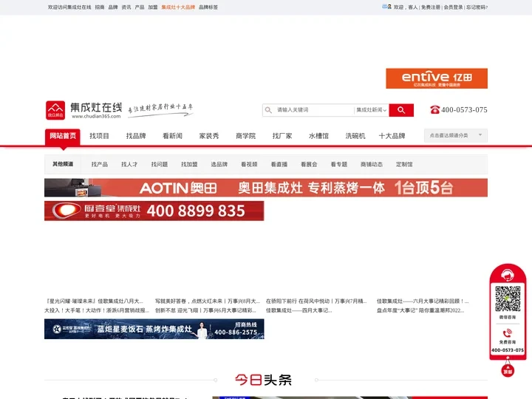Go to 找问题 sub-channel
Image resolution: width=532 pixels, height=399 pixels.
pos(160,164)
